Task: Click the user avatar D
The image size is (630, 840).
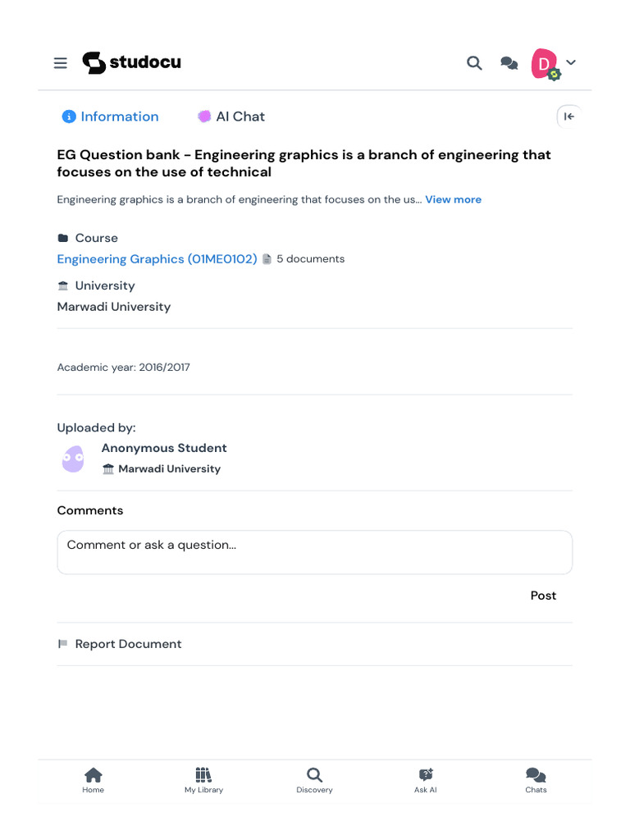Action: pos(545,63)
